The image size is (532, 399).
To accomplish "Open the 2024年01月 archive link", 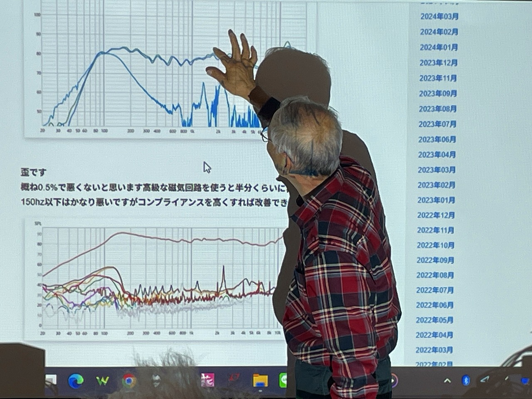I will pos(438,47).
